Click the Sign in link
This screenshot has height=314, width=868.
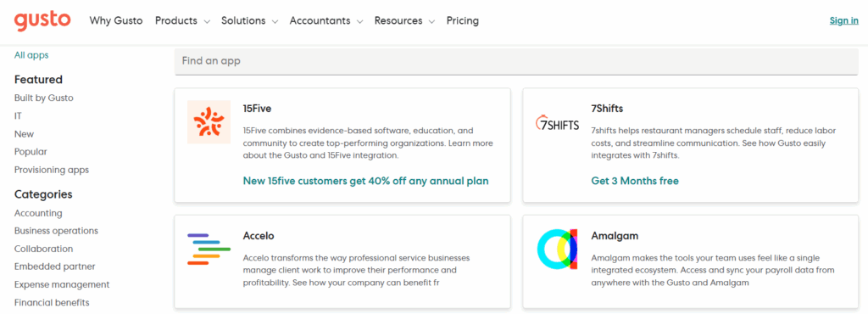coord(844,21)
